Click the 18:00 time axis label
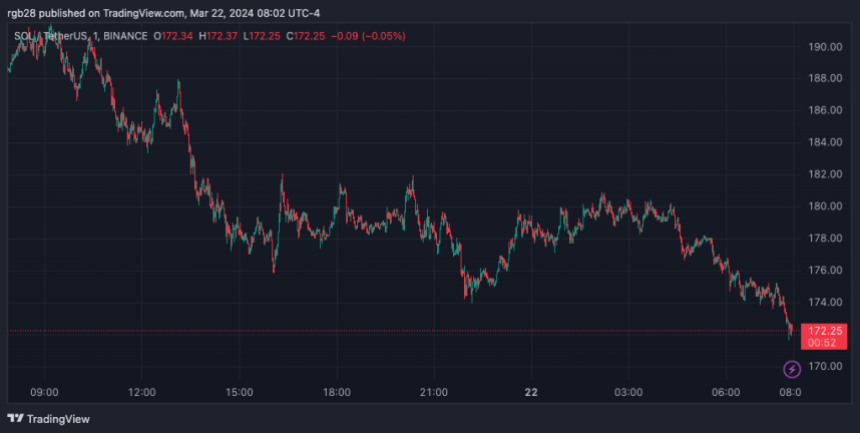860x433 pixels. coord(337,391)
